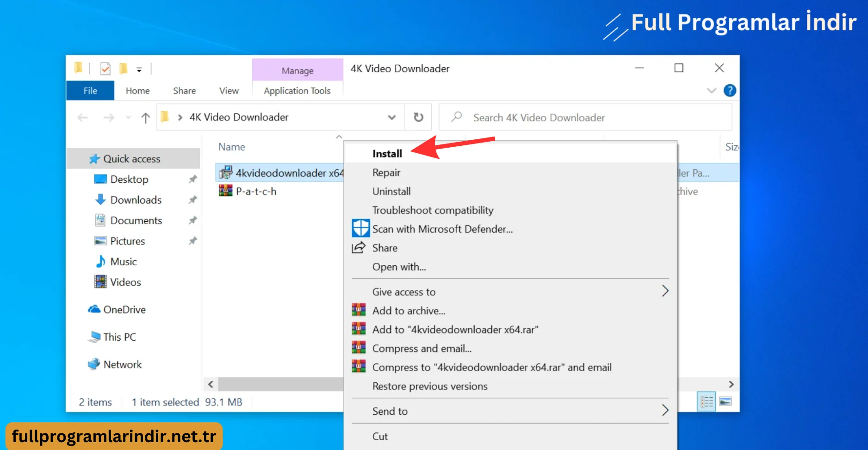Open This PC in navigation pane

click(x=119, y=337)
